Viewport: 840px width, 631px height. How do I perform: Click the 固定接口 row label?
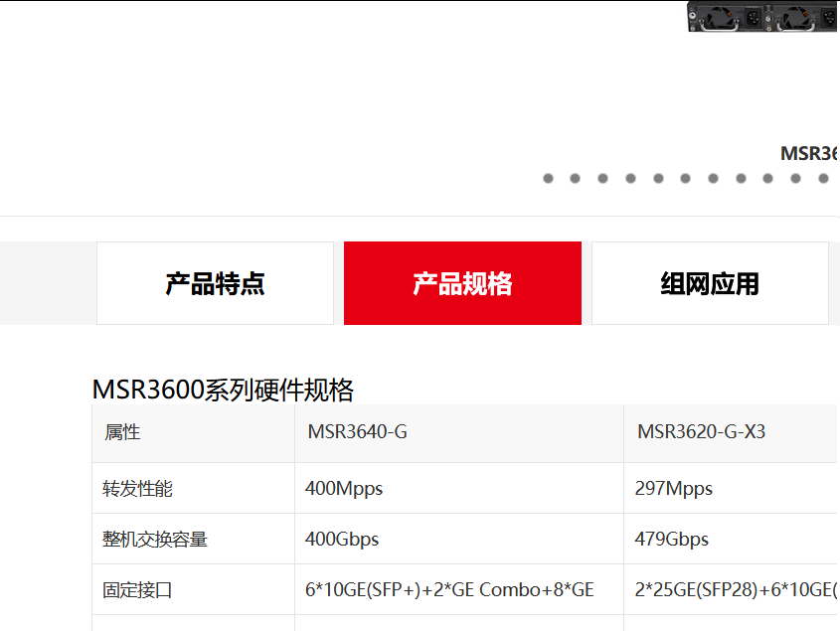click(x=194, y=589)
